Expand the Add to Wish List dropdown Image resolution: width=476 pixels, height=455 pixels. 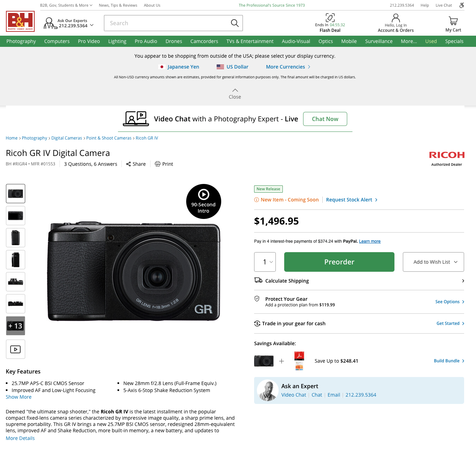(x=433, y=262)
